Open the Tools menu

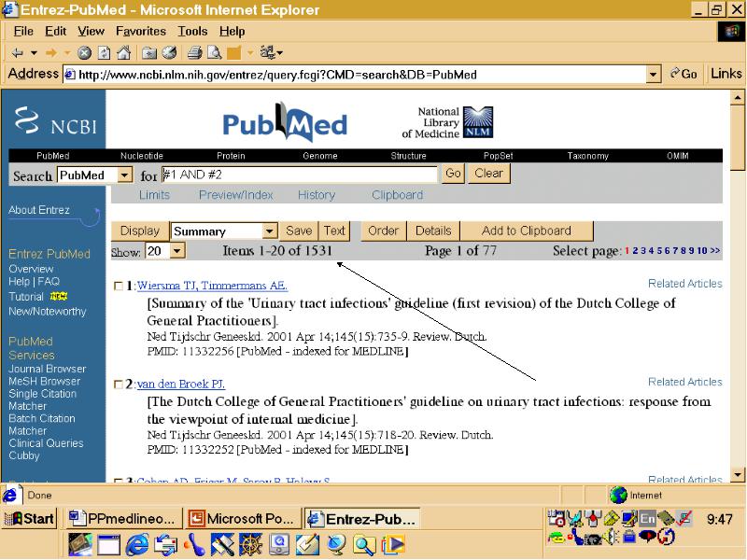(192, 32)
